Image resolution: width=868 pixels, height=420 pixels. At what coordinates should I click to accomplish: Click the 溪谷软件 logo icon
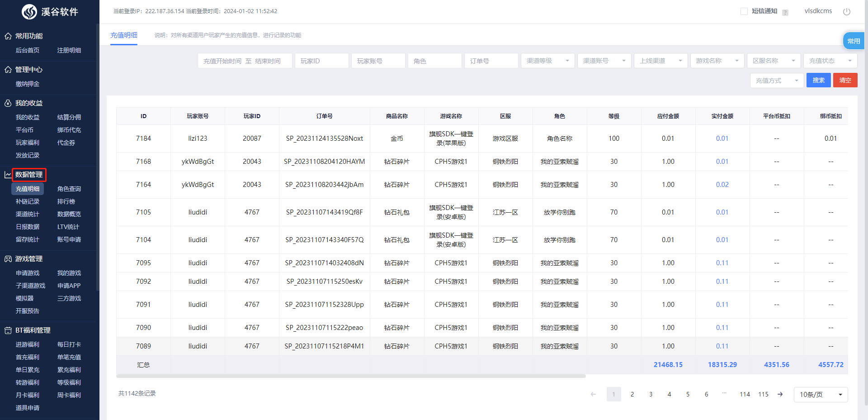click(x=29, y=12)
